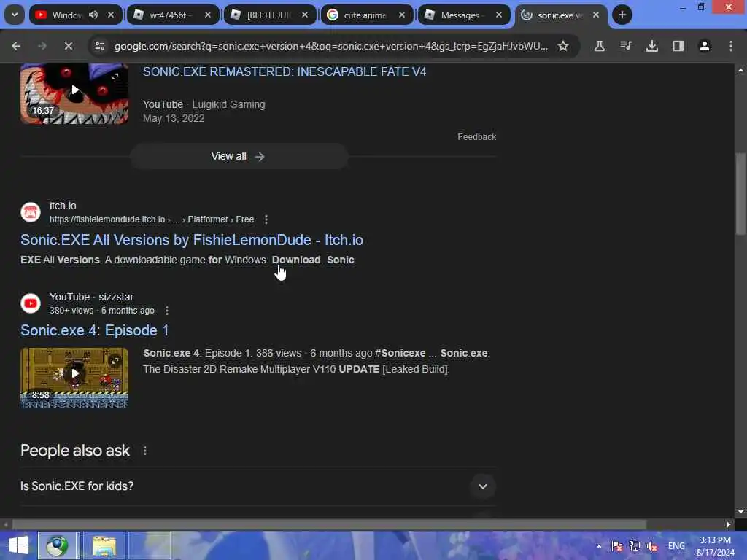Click the Is Sonic.EXE for kids? chevron

[483, 486]
